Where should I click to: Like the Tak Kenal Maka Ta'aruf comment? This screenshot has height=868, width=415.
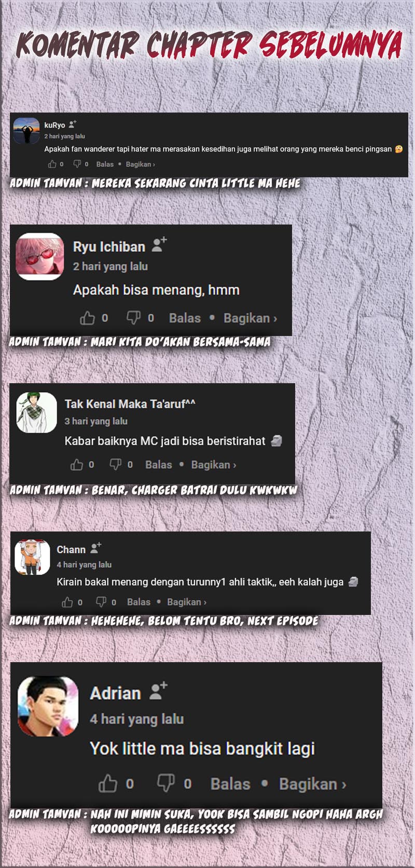(x=77, y=465)
